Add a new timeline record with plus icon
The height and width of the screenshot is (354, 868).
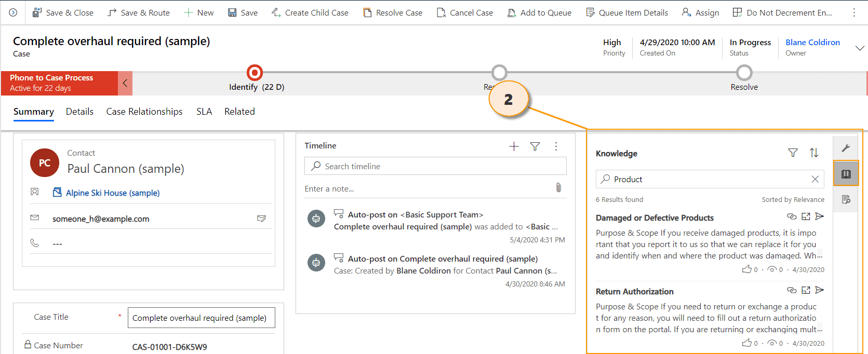[514, 146]
